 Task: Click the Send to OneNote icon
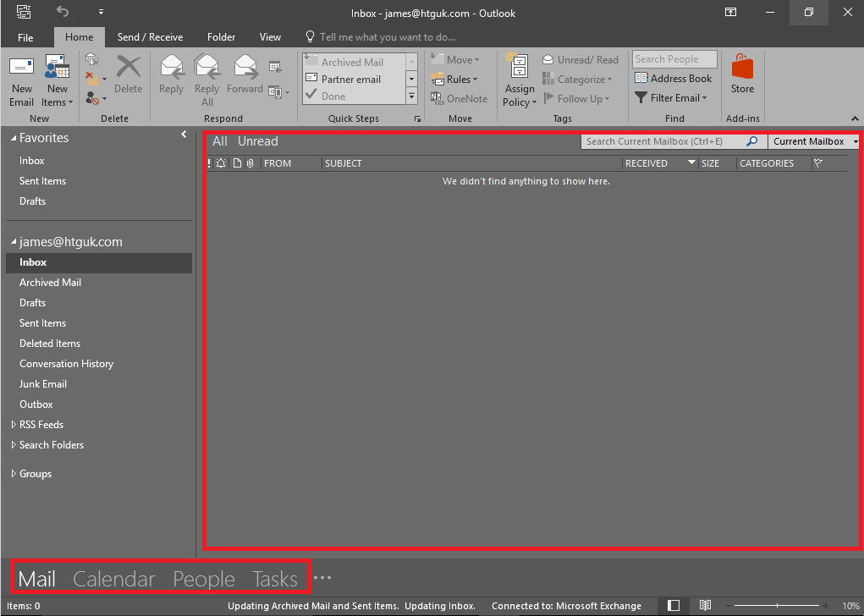click(x=437, y=98)
